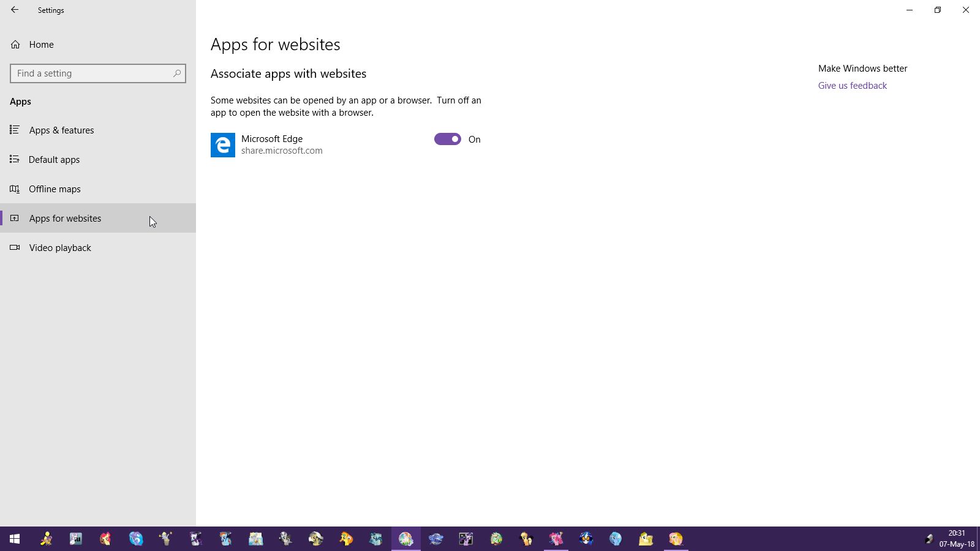Focus the 'Find a setting' search field

[x=98, y=73]
